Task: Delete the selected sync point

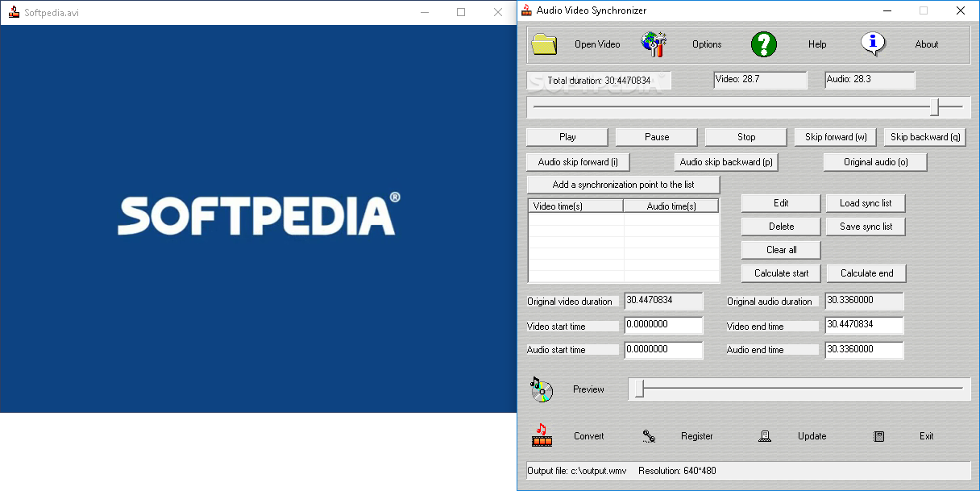Action: 781,227
